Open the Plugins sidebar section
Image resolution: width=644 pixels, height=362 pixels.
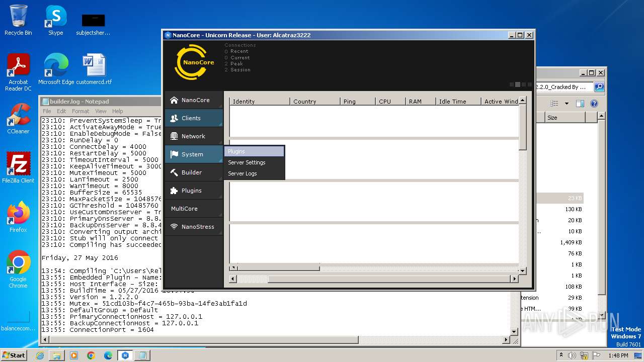pyautogui.click(x=194, y=191)
